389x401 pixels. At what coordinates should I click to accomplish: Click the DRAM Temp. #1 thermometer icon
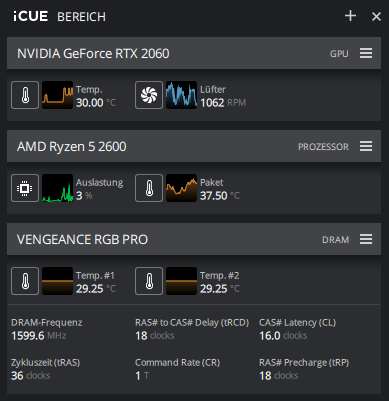[x=25, y=281]
